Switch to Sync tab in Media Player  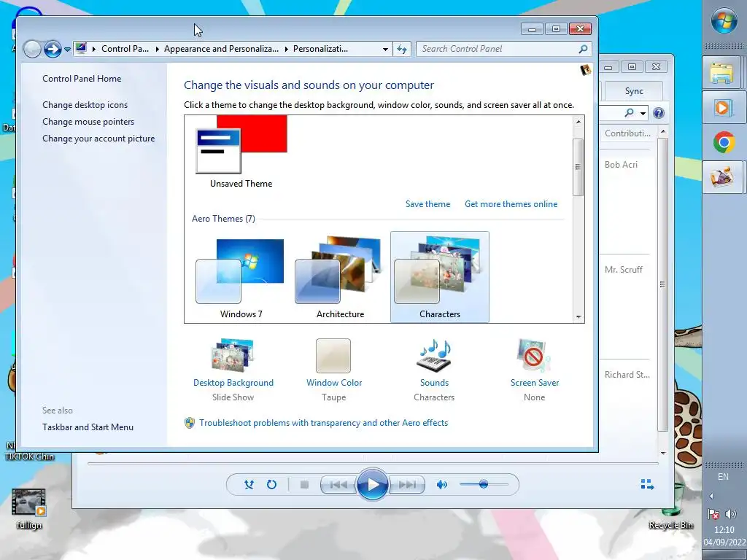coord(634,91)
